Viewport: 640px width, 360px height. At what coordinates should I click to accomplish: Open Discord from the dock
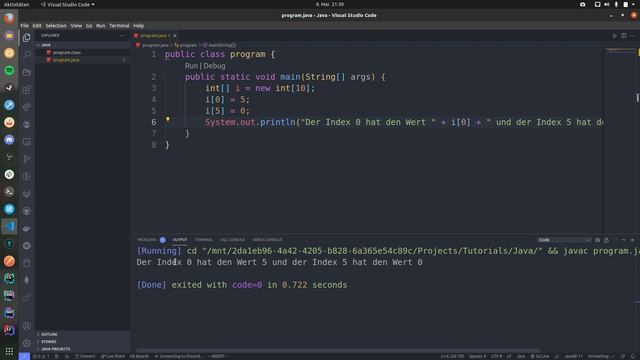pos(9,140)
